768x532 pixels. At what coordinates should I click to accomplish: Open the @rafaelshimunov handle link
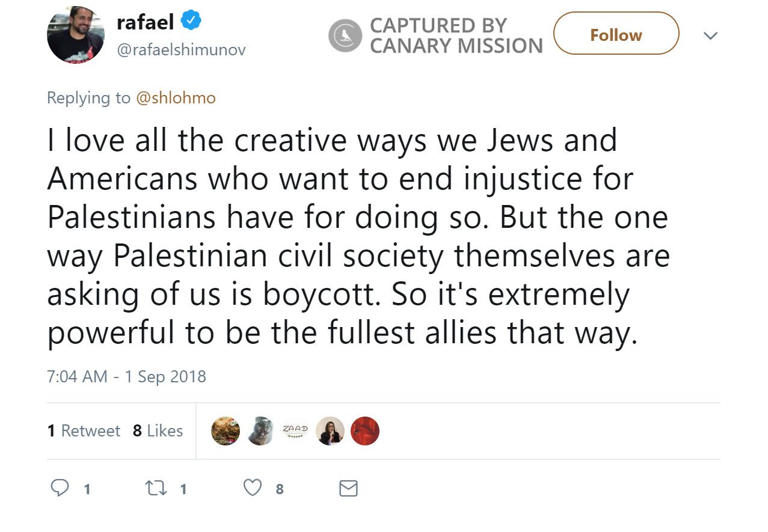click(x=181, y=49)
